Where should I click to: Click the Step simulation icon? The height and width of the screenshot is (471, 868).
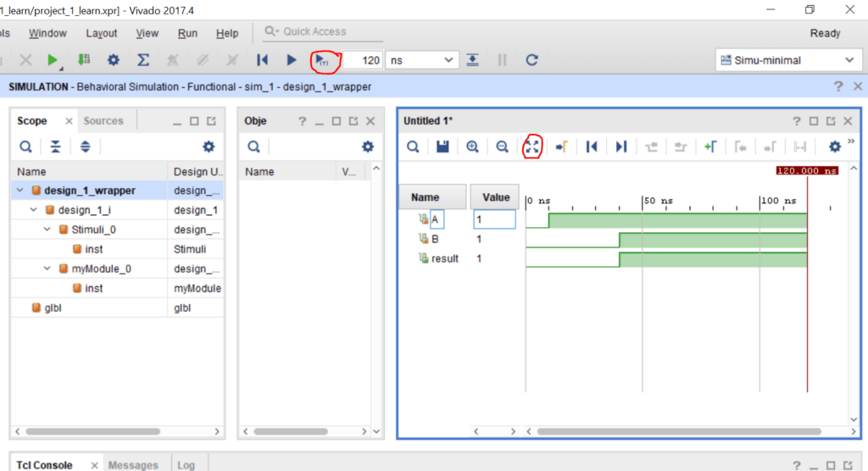[x=472, y=60]
